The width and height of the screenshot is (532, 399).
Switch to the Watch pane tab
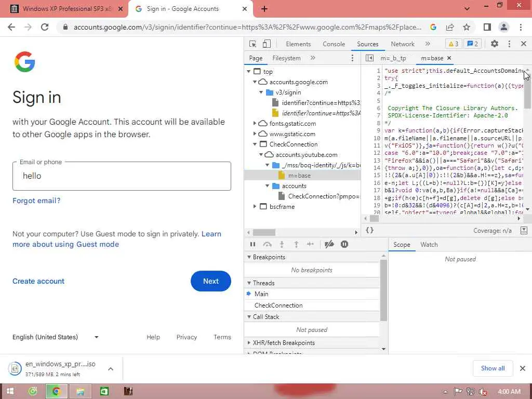click(x=429, y=245)
